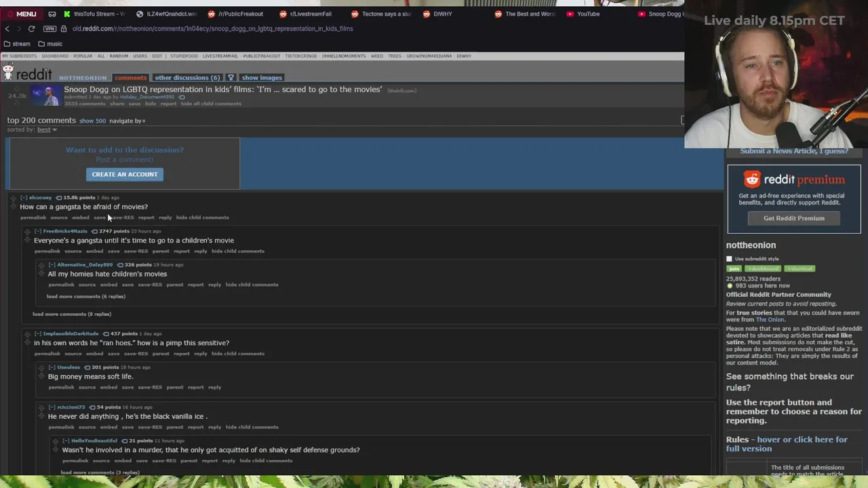
Task: Click the Reddit alien logo
Action: 8,70
